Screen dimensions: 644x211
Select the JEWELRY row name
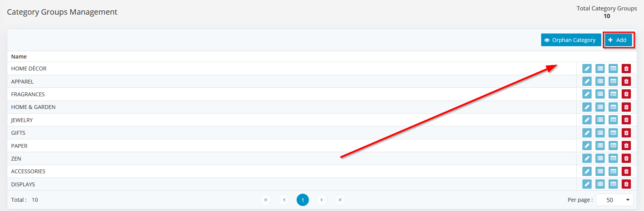(x=22, y=120)
